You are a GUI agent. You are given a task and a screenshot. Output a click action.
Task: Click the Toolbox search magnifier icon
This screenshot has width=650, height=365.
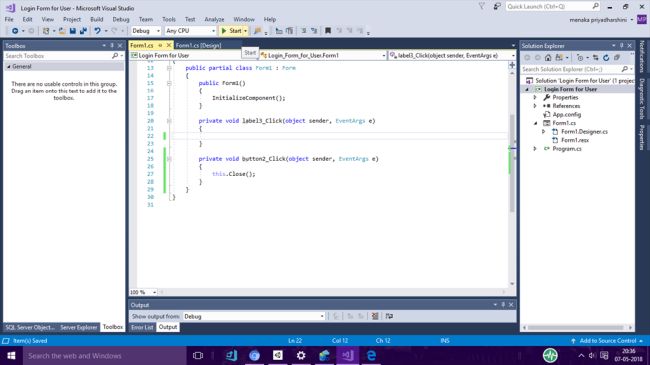point(115,56)
